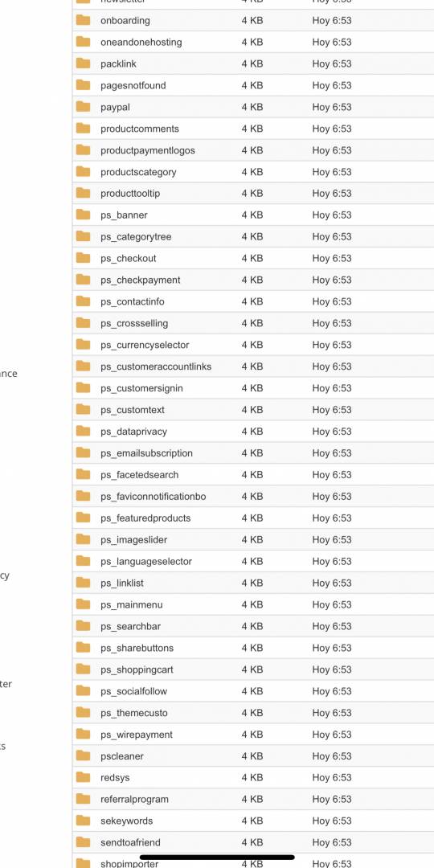Click the Hoy 6:53 date of ps_linklist
The width and height of the screenshot is (434, 868).
click(x=332, y=583)
